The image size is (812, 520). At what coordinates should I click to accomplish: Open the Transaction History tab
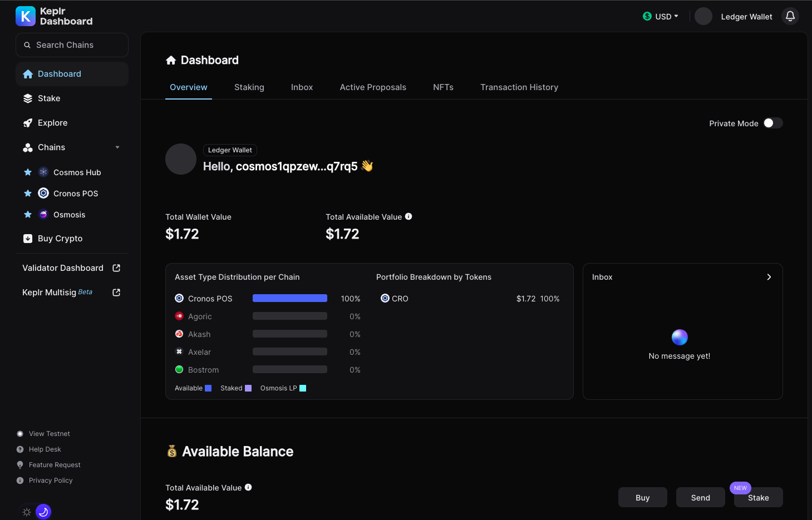coord(519,87)
